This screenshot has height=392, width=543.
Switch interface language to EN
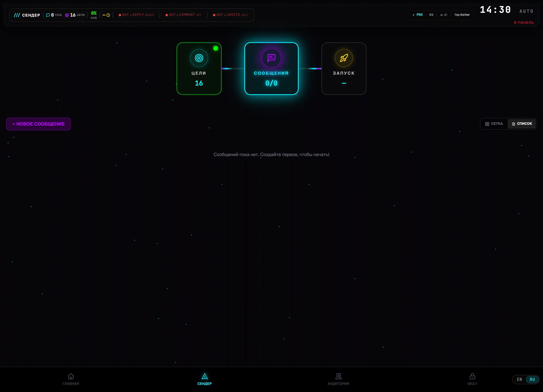point(519,380)
